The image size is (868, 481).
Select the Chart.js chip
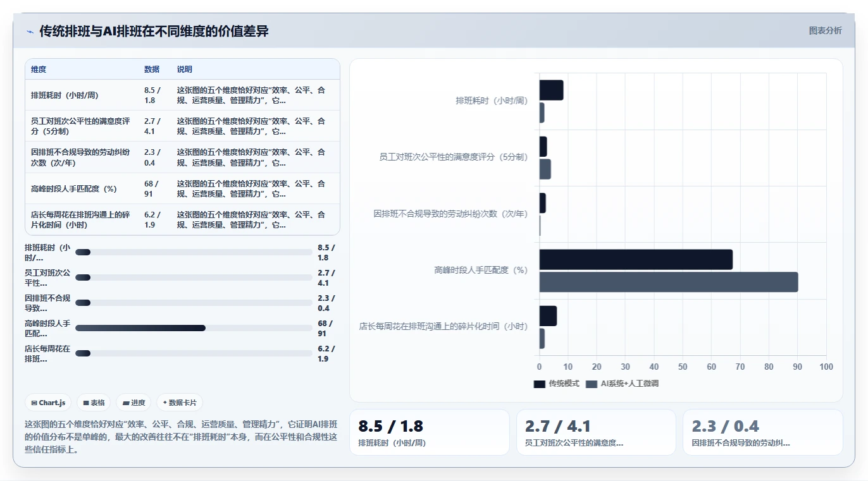coord(48,403)
